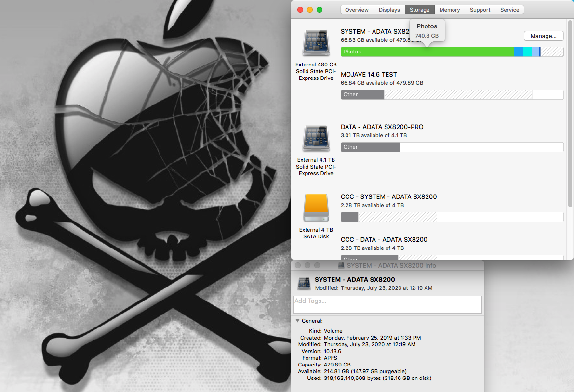Click the External 480 GB drive icon
The width and height of the screenshot is (574, 392).
coord(316,43)
